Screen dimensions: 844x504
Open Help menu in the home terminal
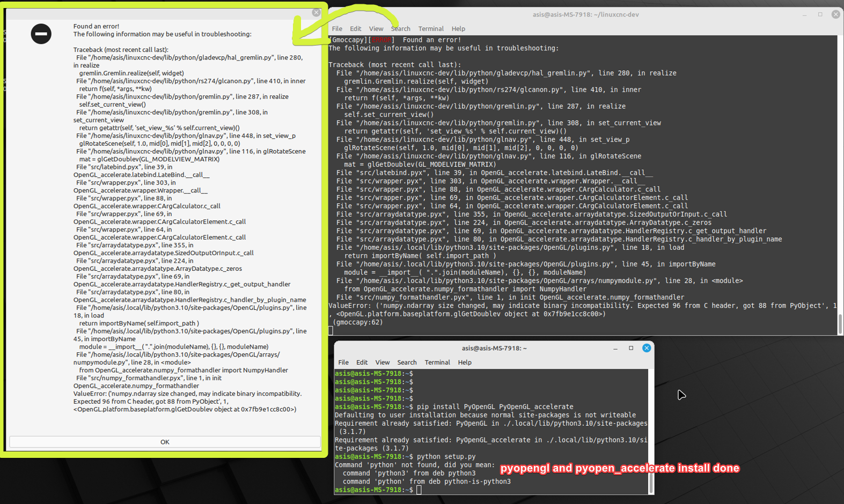coord(465,362)
